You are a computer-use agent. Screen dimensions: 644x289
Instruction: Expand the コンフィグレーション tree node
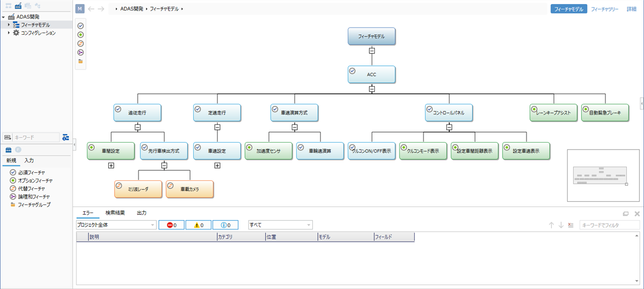point(9,33)
